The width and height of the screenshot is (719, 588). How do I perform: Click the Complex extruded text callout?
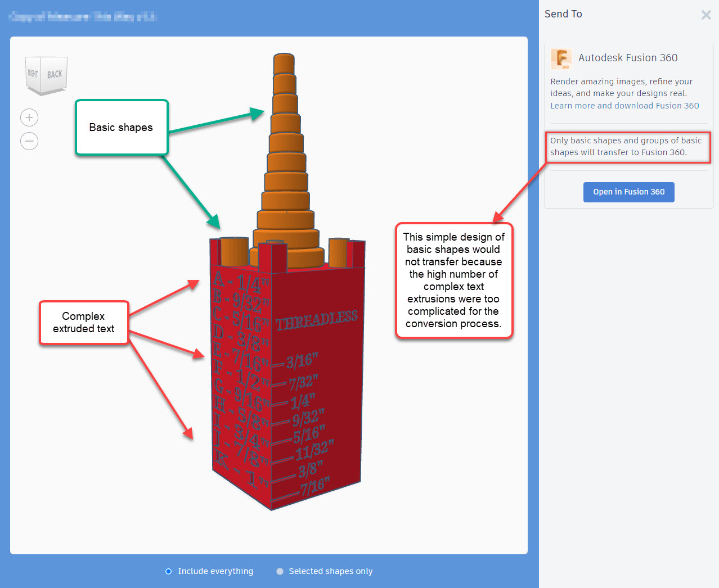coord(83,323)
